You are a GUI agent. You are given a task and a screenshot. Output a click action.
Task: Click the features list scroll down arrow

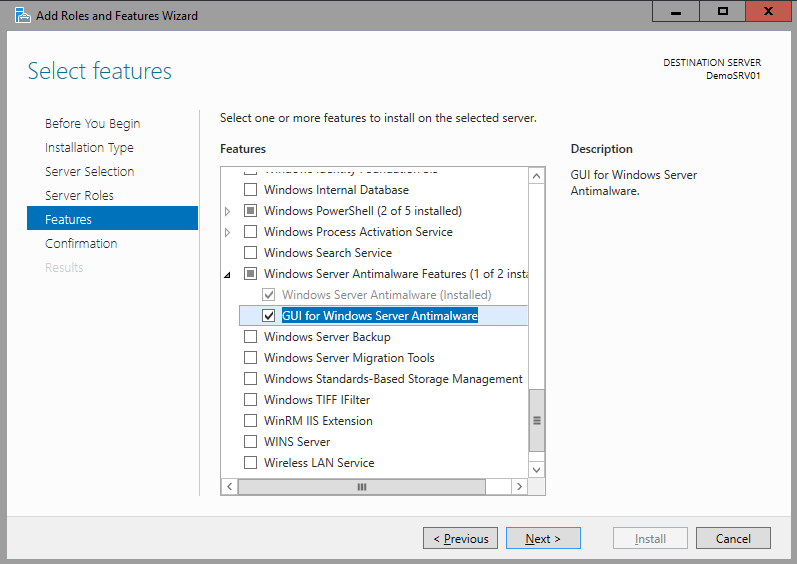click(536, 469)
